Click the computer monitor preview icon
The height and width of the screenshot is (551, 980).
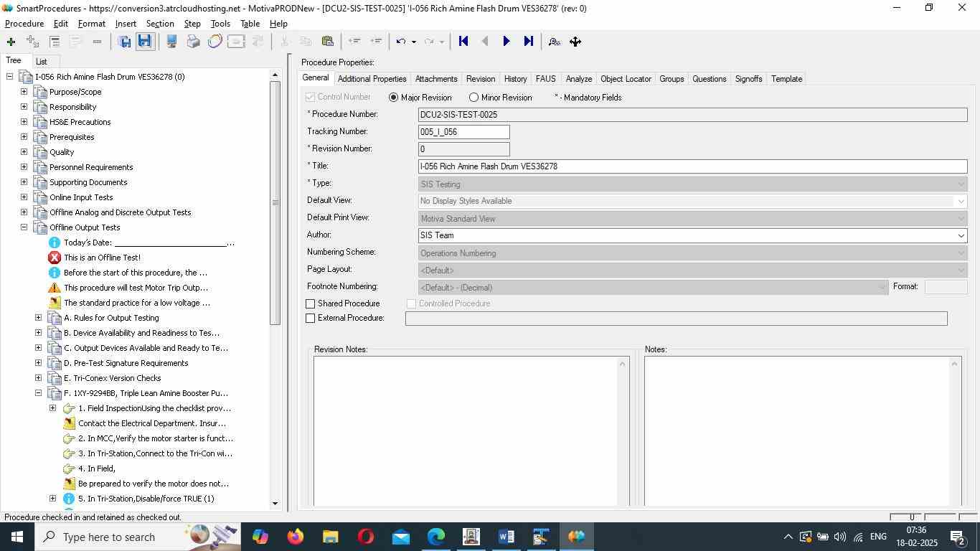171,42
